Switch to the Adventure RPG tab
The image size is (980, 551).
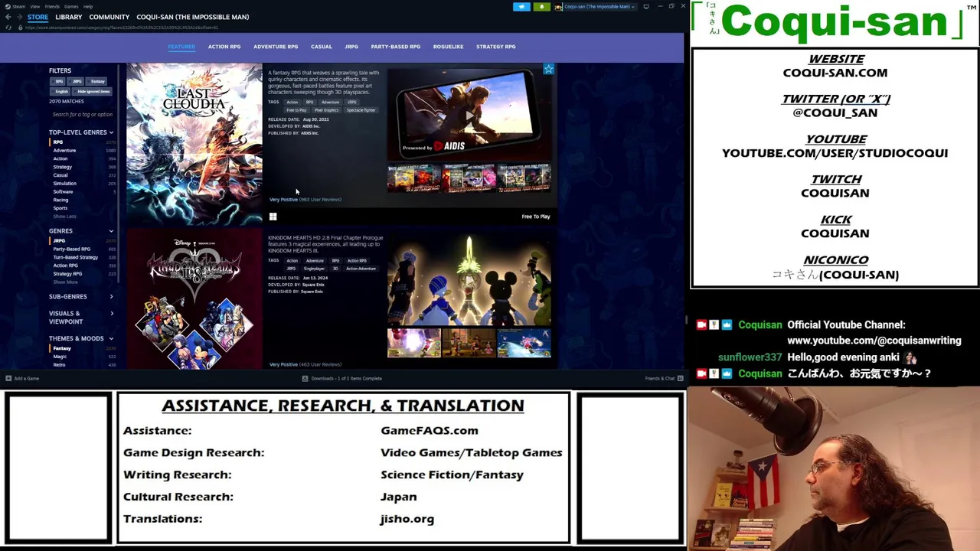click(x=276, y=47)
